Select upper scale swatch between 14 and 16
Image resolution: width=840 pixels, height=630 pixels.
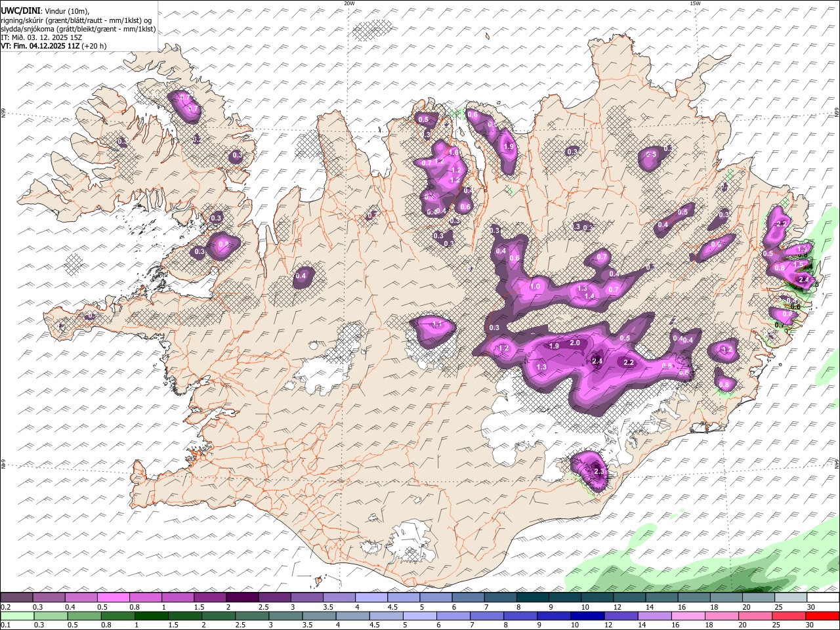tap(661, 597)
